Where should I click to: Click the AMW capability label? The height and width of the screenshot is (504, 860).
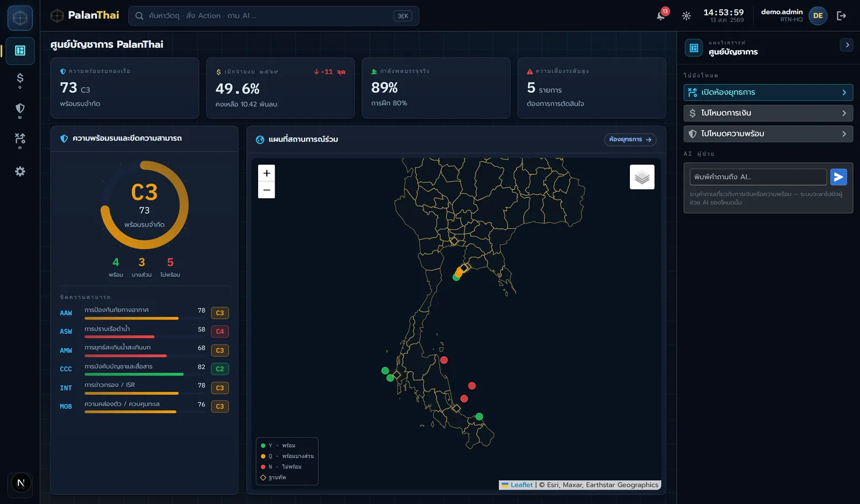[66, 350]
